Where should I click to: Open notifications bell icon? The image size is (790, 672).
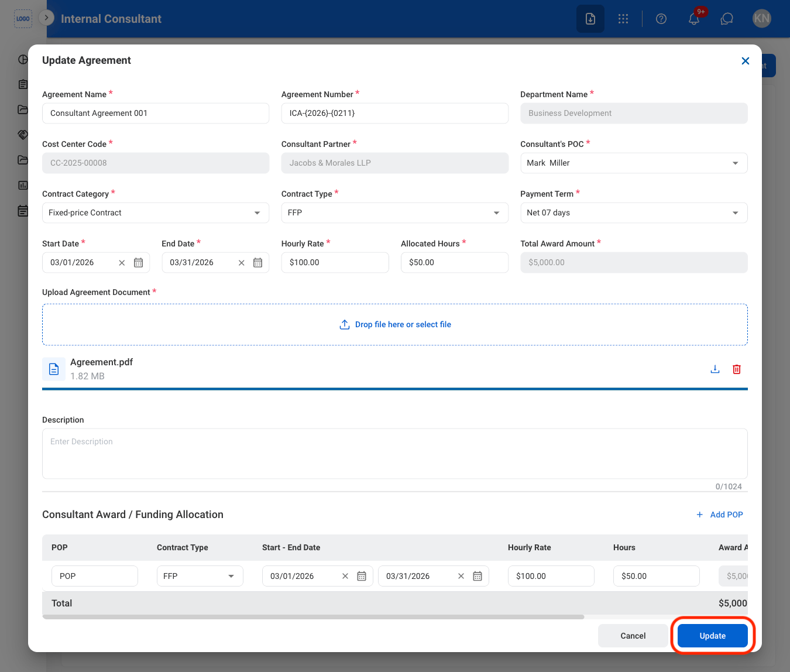[694, 19]
